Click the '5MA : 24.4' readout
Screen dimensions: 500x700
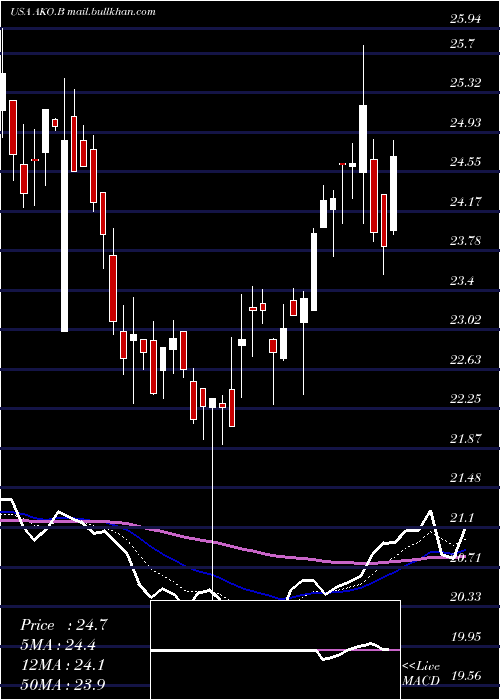click(x=58, y=645)
